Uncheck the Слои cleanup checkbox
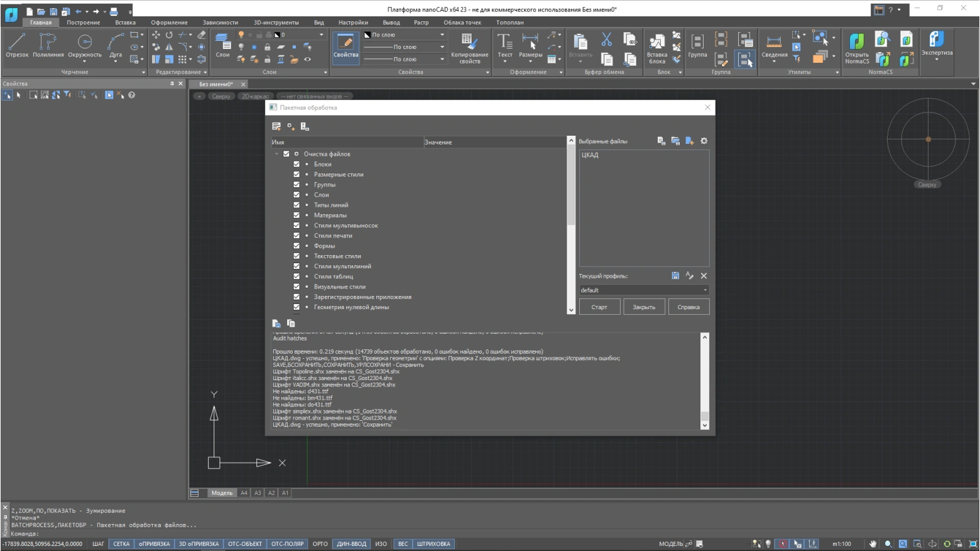This screenshot has height=551, width=980. 297,195
